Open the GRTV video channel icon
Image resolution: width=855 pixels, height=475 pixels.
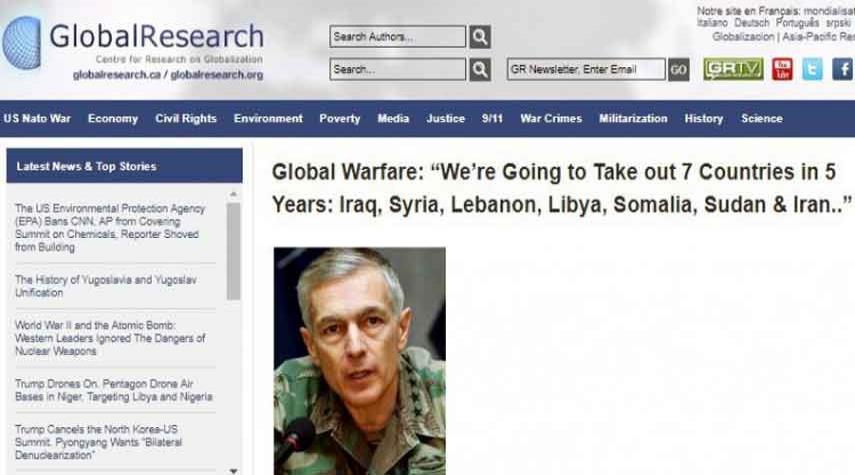tap(733, 69)
